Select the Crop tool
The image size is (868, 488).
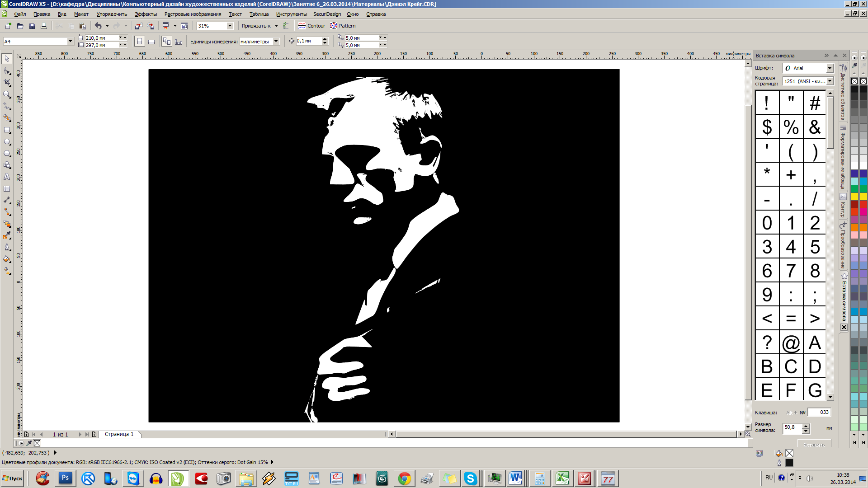click(7, 83)
